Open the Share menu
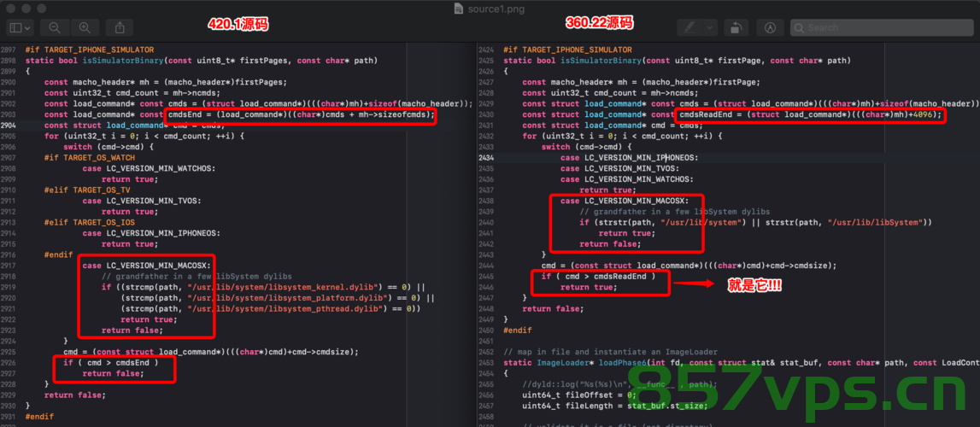980x427 pixels. click(120, 27)
